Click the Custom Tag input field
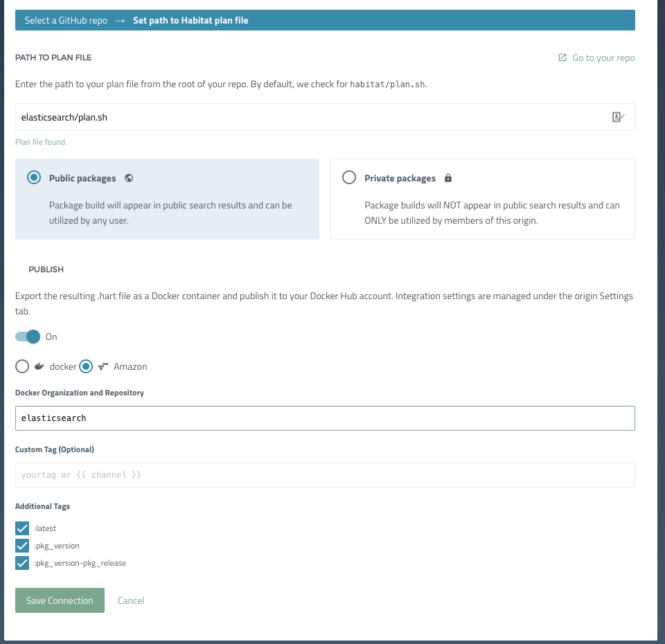 (x=326, y=475)
